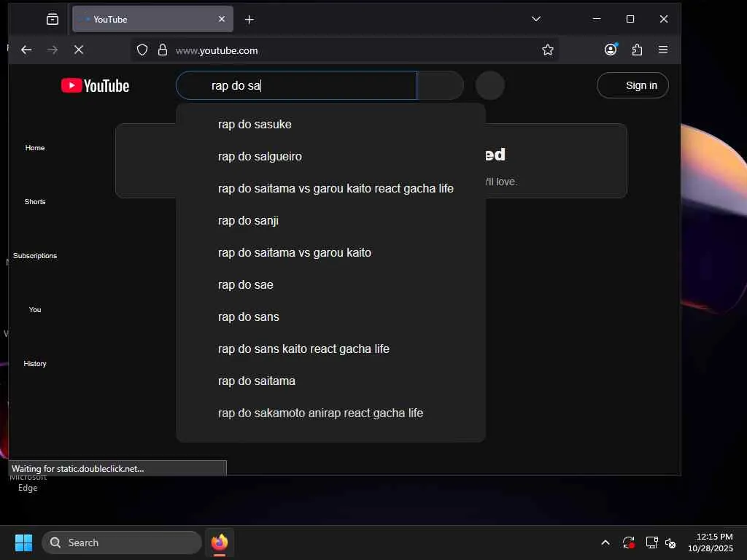747x560 pixels.
Task: Open the clock showing 12:15 PM
Action: pyautogui.click(x=710, y=542)
